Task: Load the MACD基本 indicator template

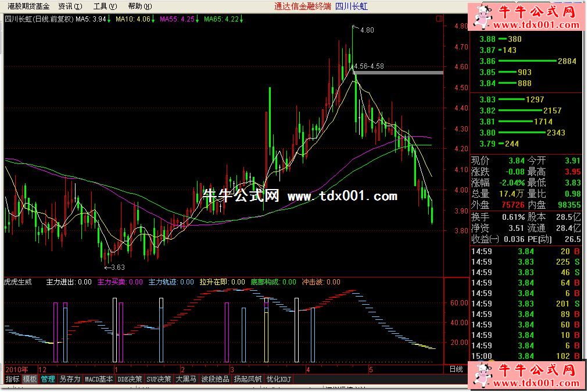Action: tap(99, 379)
